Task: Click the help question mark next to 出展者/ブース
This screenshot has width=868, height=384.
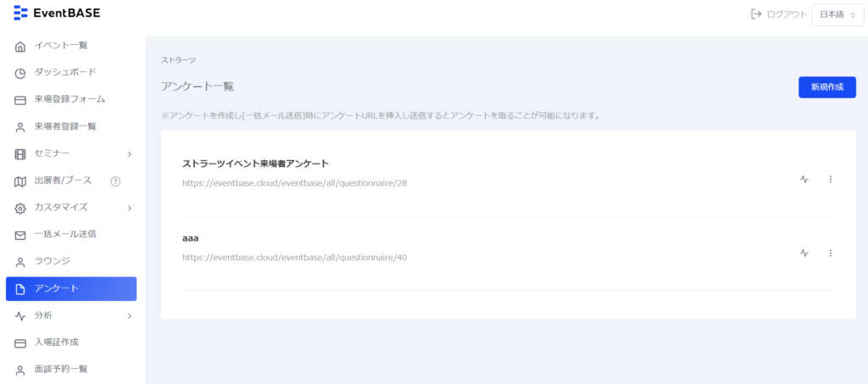Action: pyautogui.click(x=115, y=181)
